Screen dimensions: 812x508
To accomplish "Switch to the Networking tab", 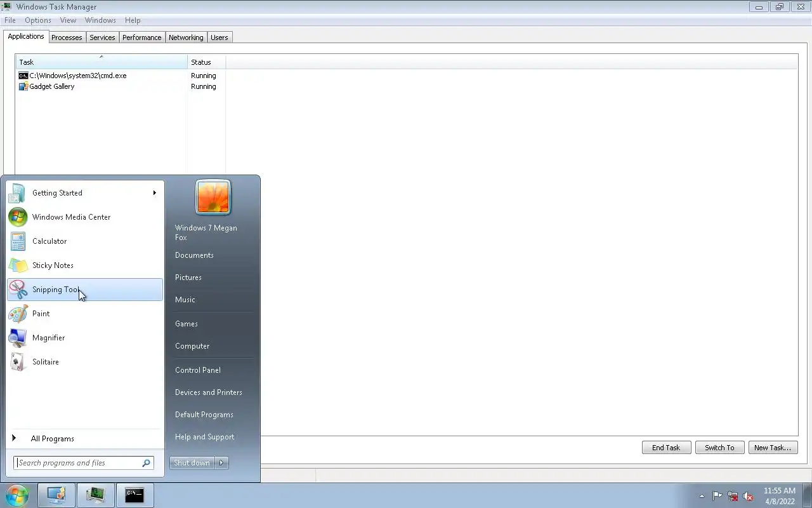I will [186, 37].
